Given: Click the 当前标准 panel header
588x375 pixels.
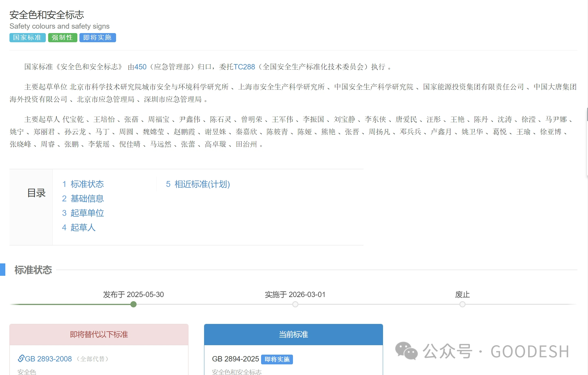Looking at the screenshot, I should point(294,335).
